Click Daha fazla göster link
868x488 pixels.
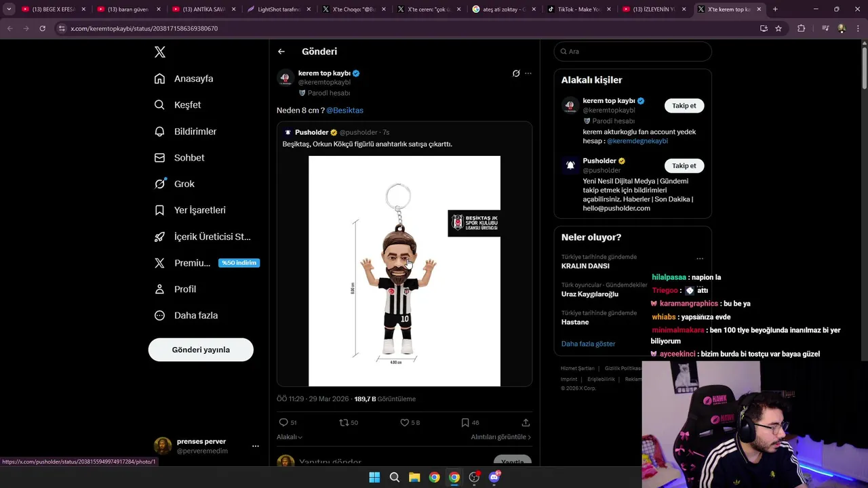click(x=589, y=344)
